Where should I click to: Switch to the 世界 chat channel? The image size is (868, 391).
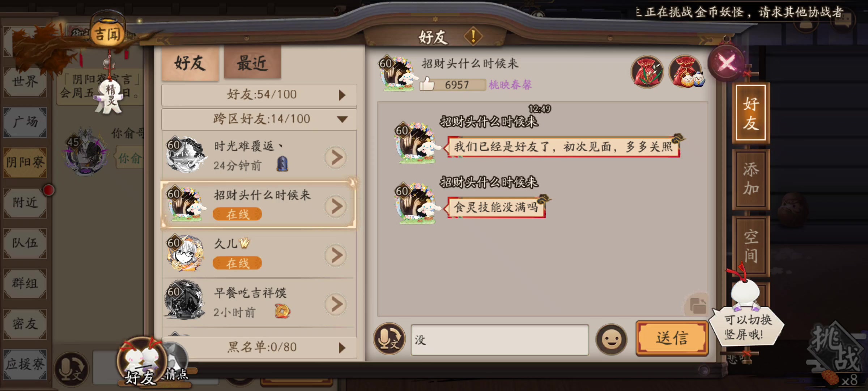coord(25,81)
